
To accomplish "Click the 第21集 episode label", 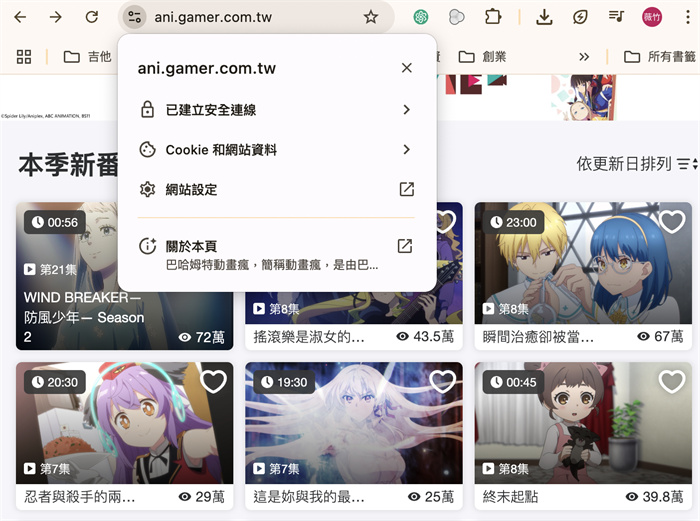I will (x=50, y=269).
